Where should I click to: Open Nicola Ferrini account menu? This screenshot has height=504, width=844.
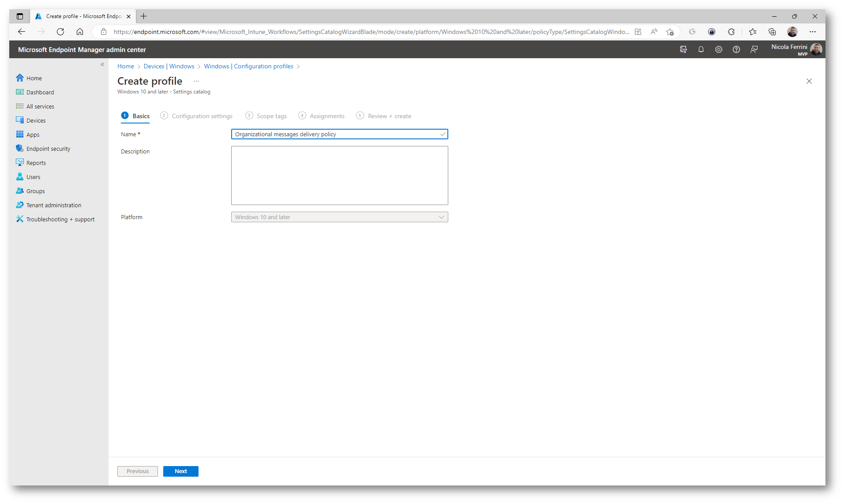point(796,49)
